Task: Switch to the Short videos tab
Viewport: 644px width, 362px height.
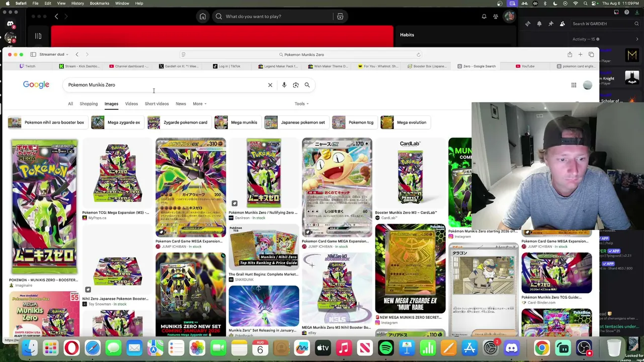Action: point(156,104)
